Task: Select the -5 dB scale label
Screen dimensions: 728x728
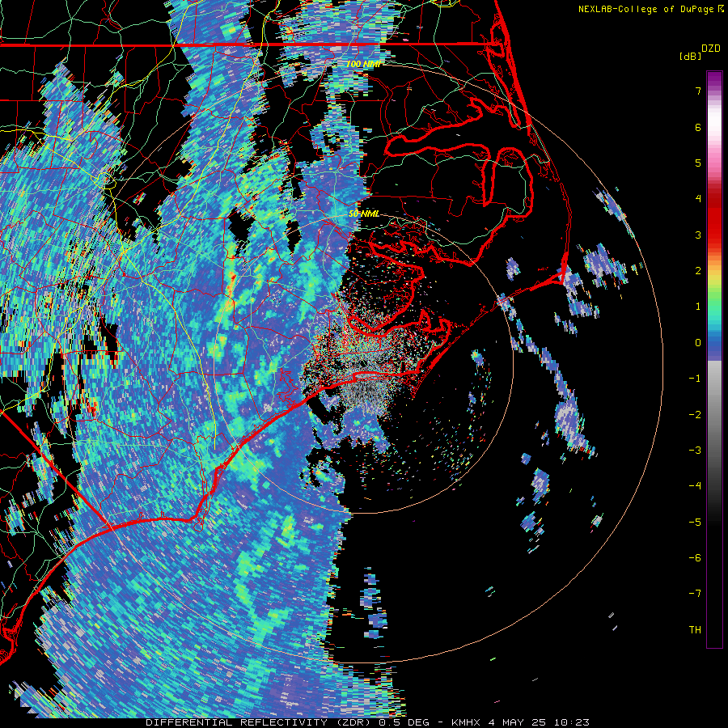Action: click(x=695, y=523)
